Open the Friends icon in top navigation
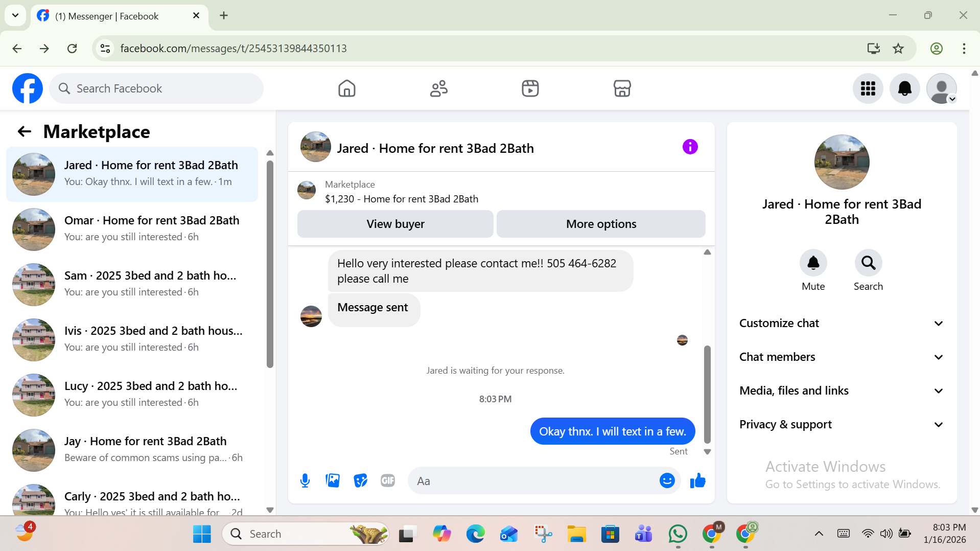The width and height of the screenshot is (980, 551). [439, 88]
